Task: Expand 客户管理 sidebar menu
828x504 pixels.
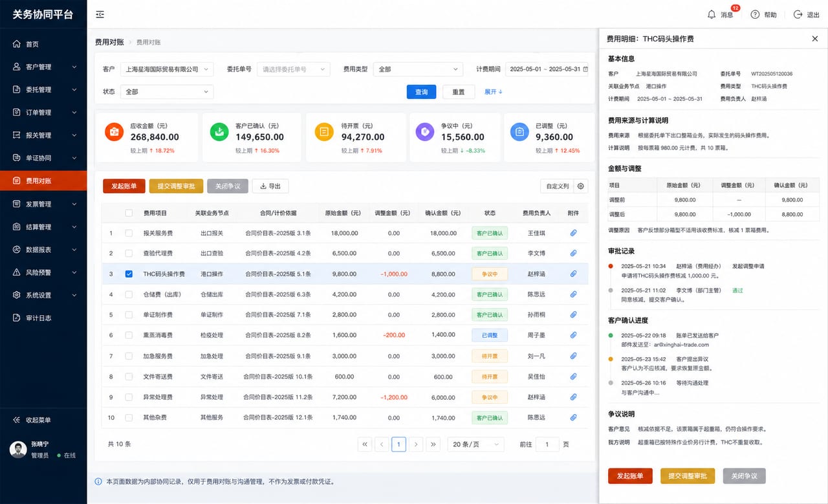Action: pos(43,67)
